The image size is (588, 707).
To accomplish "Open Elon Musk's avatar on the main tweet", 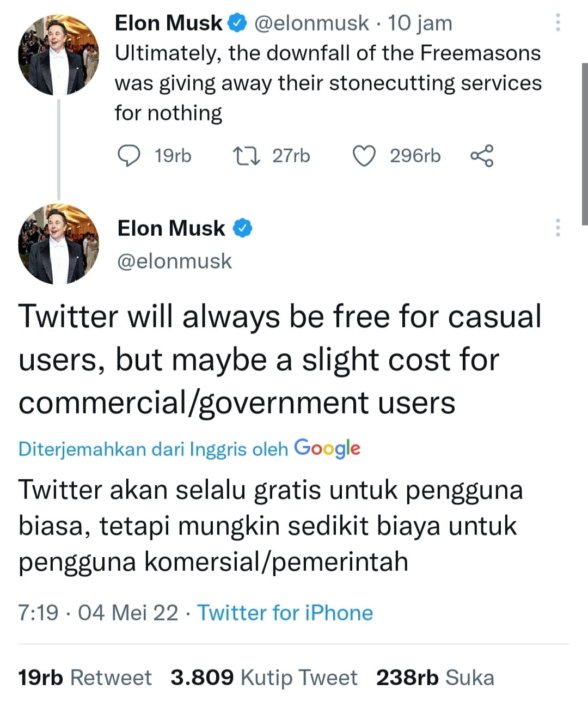I will (x=59, y=244).
